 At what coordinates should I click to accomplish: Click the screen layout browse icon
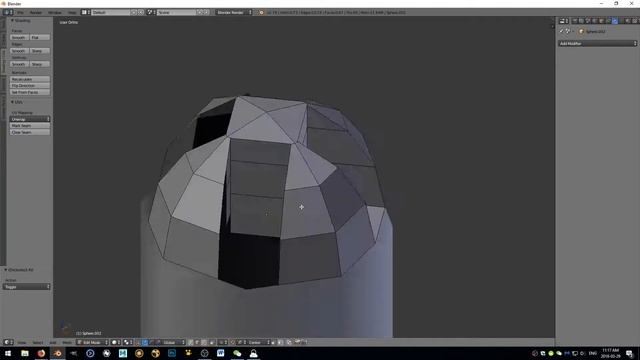click(x=86, y=12)
